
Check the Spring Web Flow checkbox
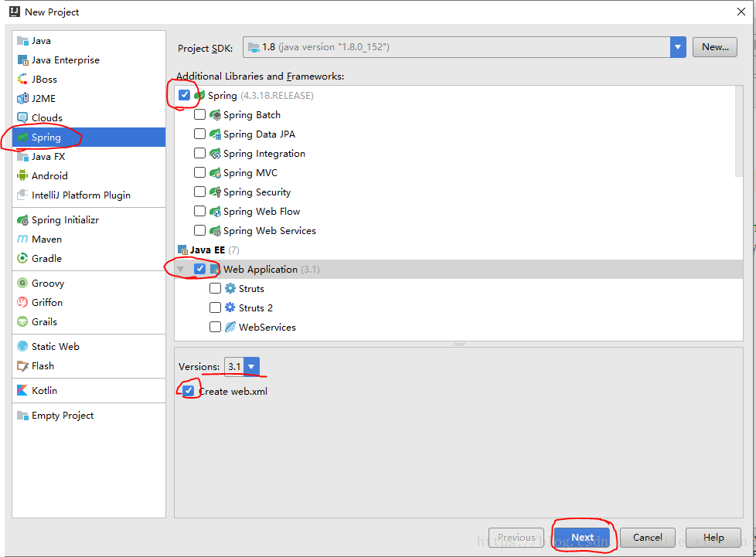[199, 211]
